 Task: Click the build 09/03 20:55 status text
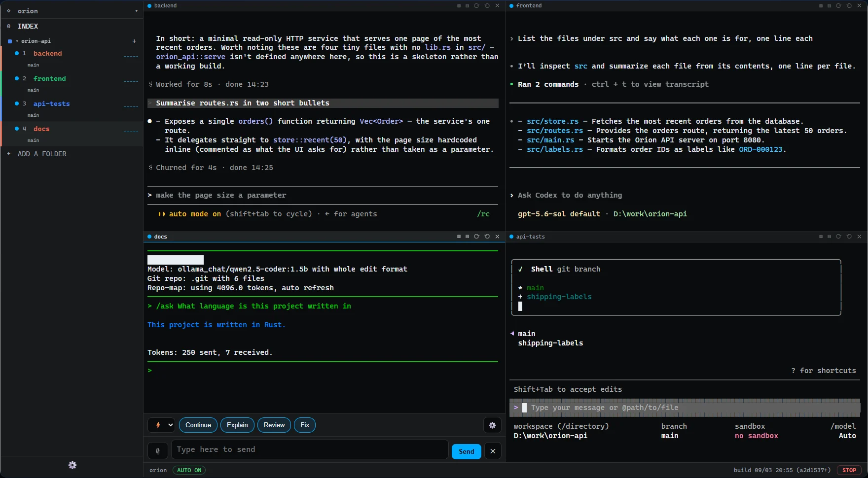(x=782, y=470)
